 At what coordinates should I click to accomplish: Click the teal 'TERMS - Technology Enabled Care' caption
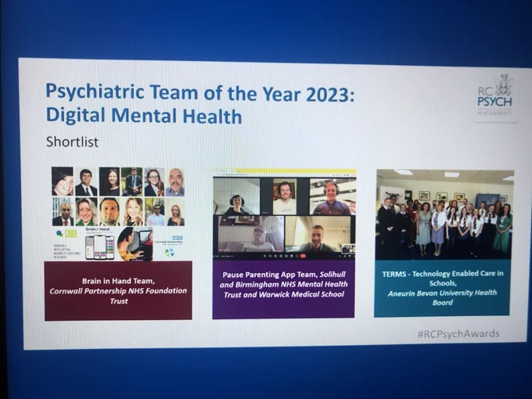coord(442,288)
